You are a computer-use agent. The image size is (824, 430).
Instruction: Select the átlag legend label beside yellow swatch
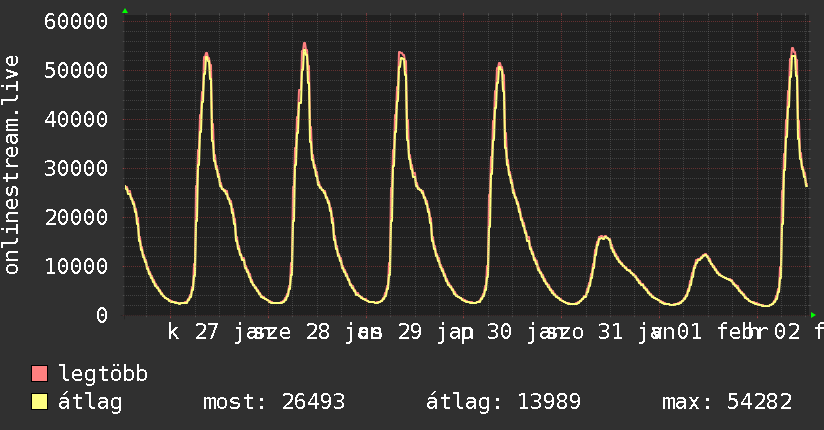(90, 402)
